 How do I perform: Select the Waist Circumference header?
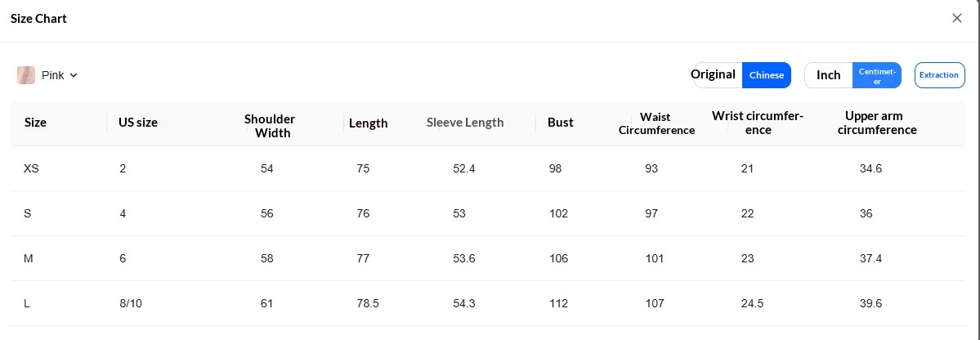click(x=656, y=123)
